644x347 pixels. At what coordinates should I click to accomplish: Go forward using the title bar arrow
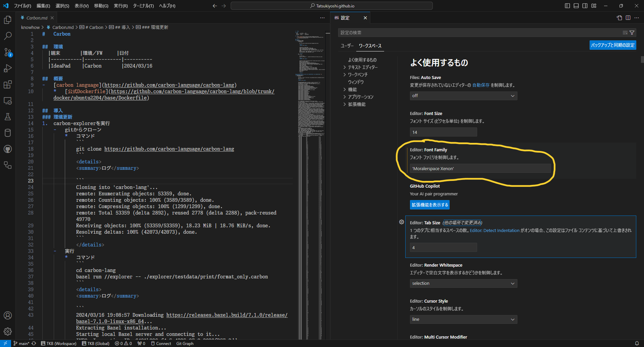pyautogui.click(x=224, y=6)
